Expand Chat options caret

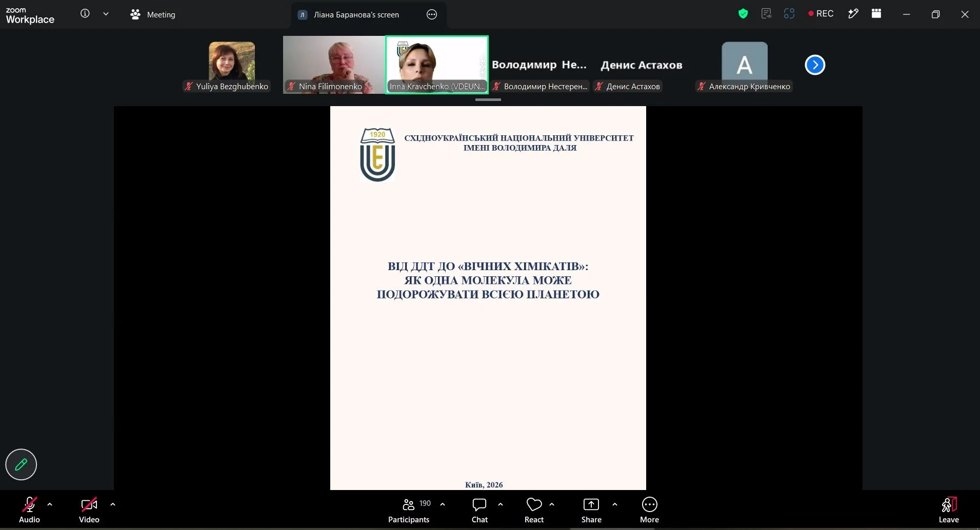pos(501,504)
